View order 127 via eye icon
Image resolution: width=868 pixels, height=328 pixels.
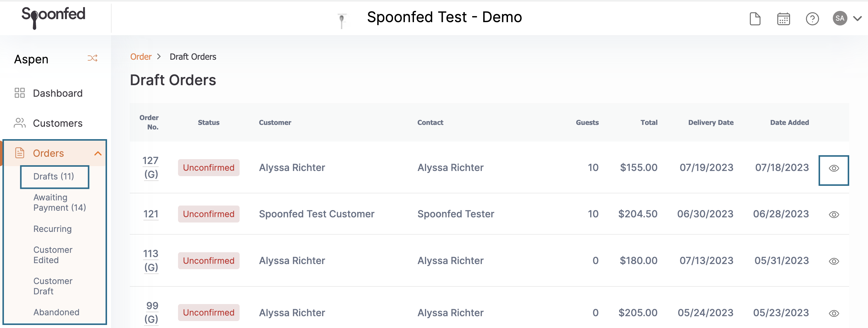click(834, 168)
